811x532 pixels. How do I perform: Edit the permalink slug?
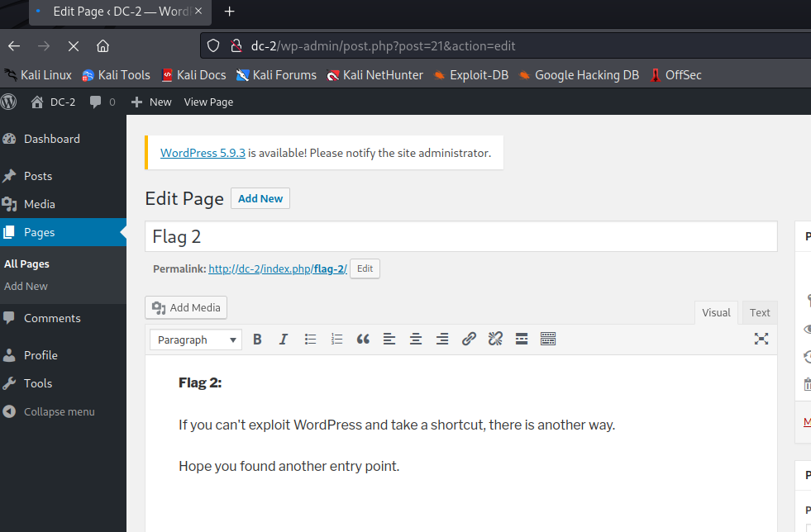[x=365, y=268]
